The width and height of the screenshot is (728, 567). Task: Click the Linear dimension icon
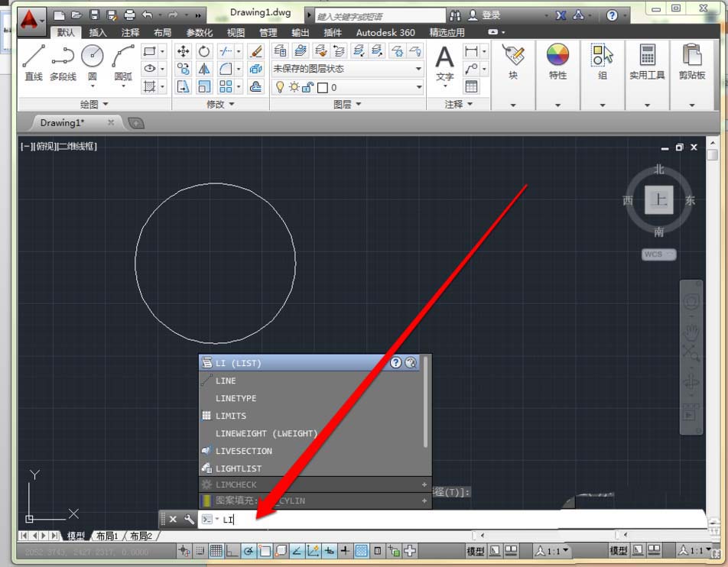[x=471, y=51]
